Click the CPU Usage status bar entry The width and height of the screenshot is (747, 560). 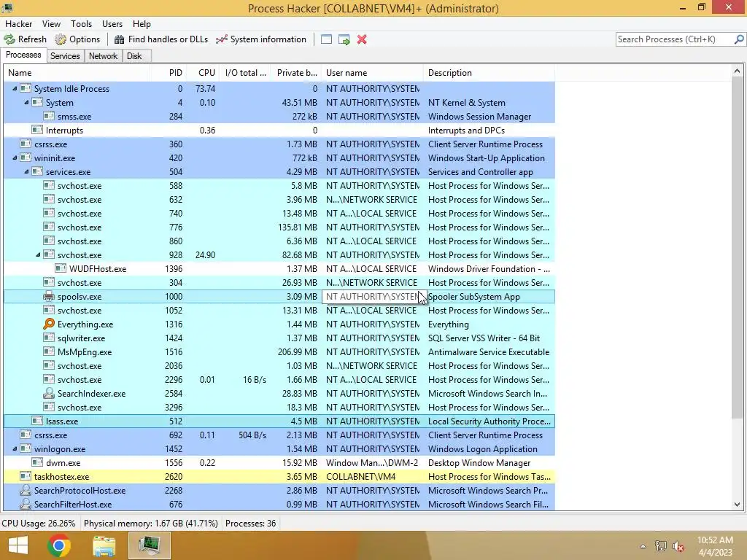tap(39, 524)
